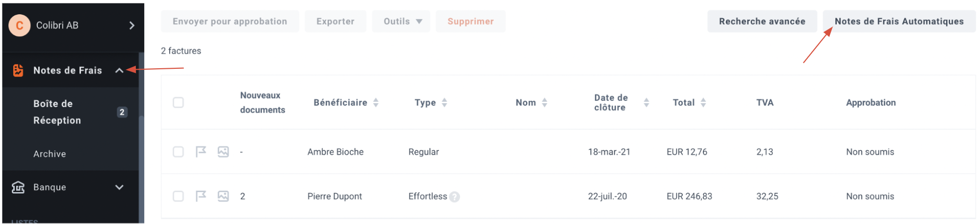Click the Notes de Frais receipt icon
This screenshot has width=980, height=224.
pyautogui.click(x=18, y=70)
